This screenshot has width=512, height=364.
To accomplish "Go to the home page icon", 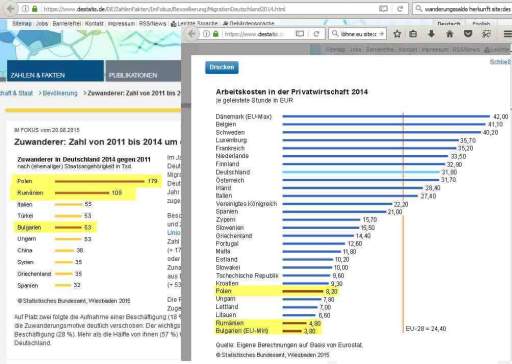I will click(450, 34).
